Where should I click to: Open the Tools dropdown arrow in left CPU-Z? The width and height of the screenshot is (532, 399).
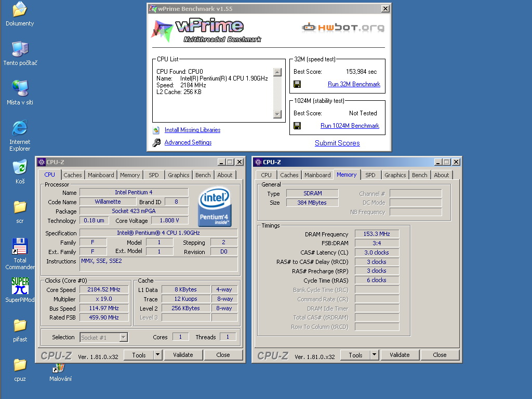pyautogui.click(x=157, y=355)
